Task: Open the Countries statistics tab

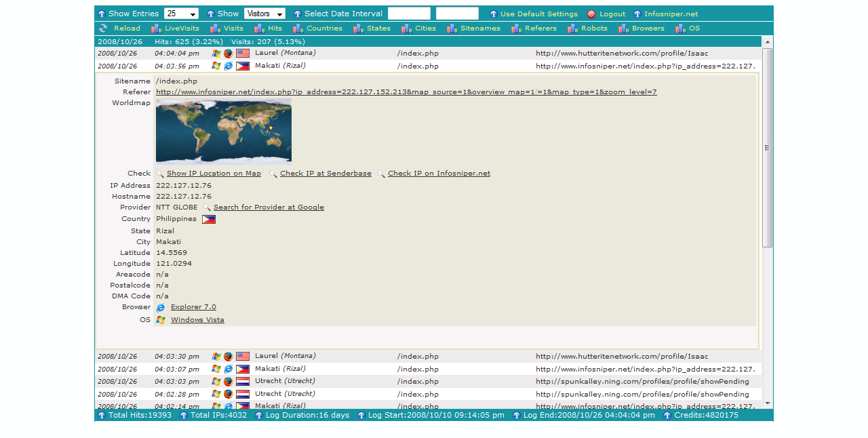Action: (x=324, y=28)
